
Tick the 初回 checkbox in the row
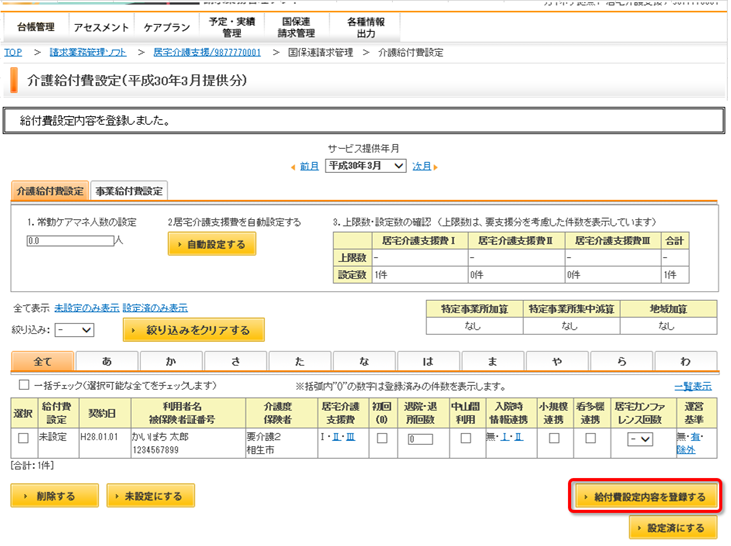[x=382, y=438]
